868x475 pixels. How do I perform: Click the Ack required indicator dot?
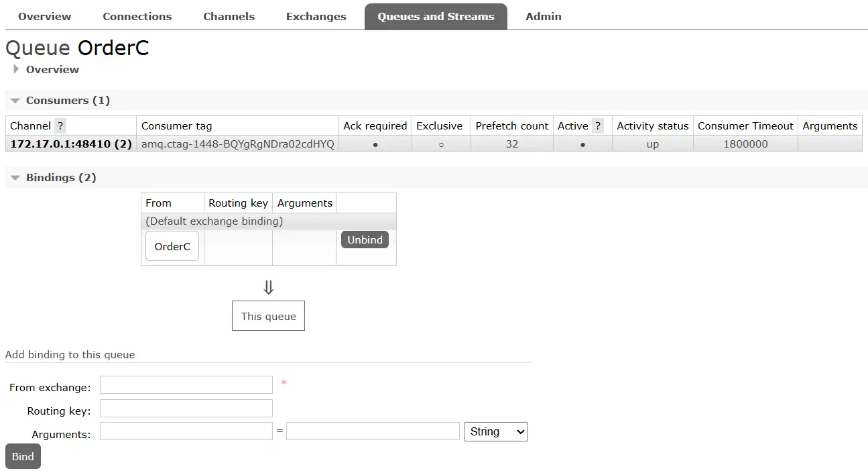tap(375, 143)
